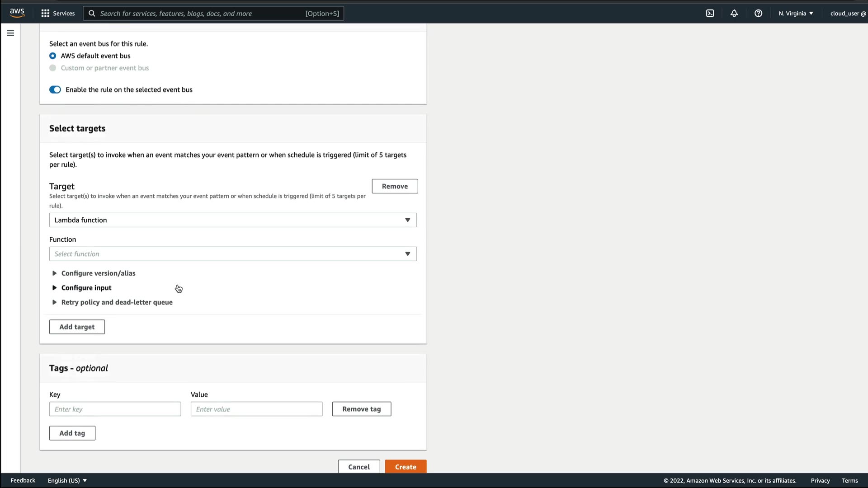
Task: Open the N. Virginia region menu
Action: (x=796, y=13)
